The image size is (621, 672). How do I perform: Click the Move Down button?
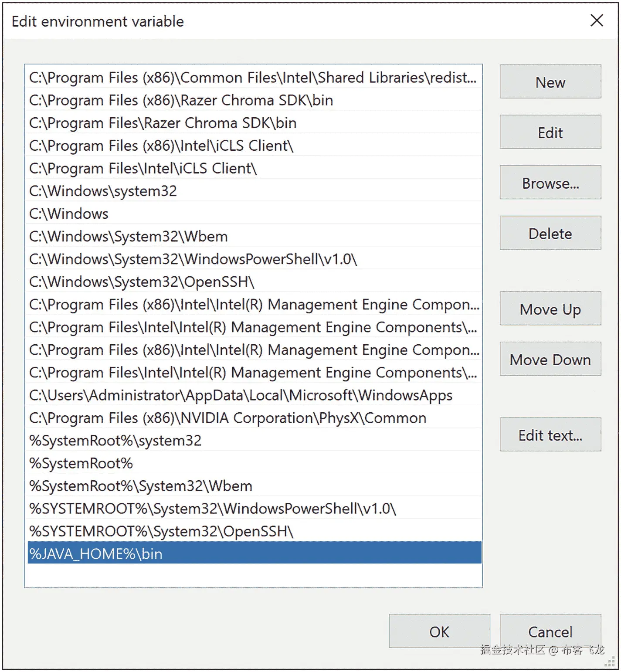click(x=550, y=359)
